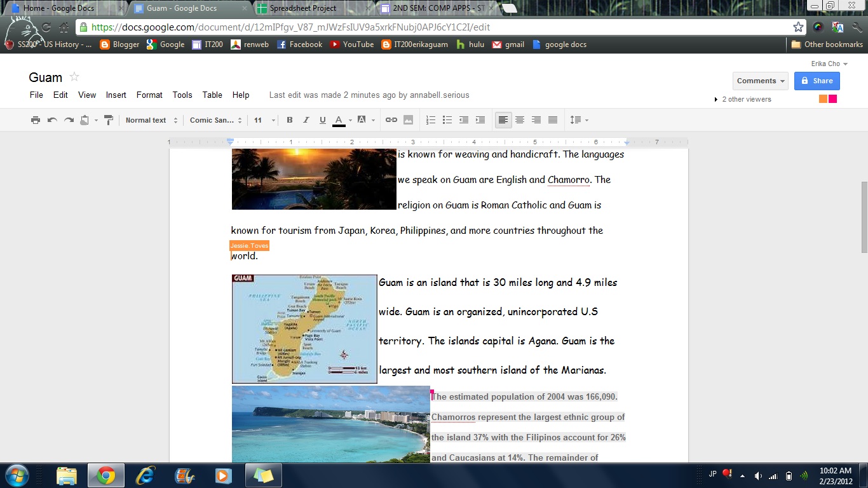Open the Blogger bookmark
Image resolution: width=868 pixels, height=488 pixels.
tap(119, 44)
